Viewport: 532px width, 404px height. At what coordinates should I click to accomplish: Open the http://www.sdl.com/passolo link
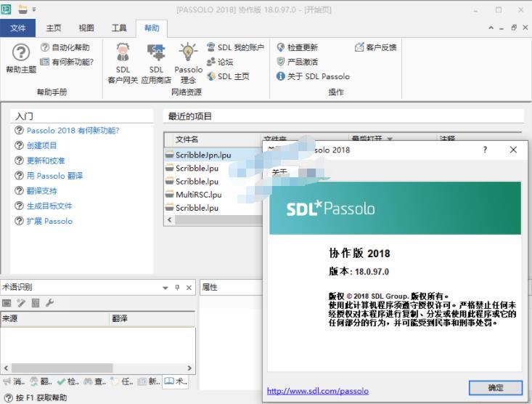pos(318,391)
